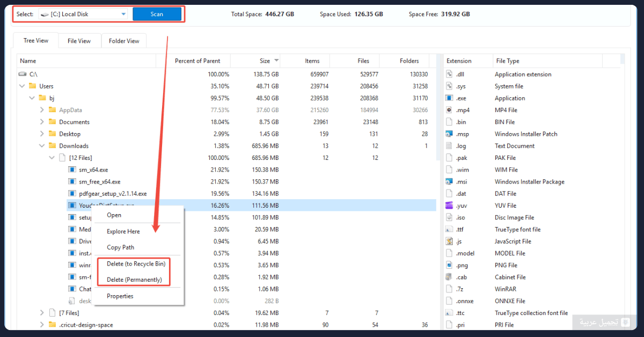Image resolution: width=644 pixels, height=337 pixels.
Task: Sort by the File Type column header
Action: point(547,61)
